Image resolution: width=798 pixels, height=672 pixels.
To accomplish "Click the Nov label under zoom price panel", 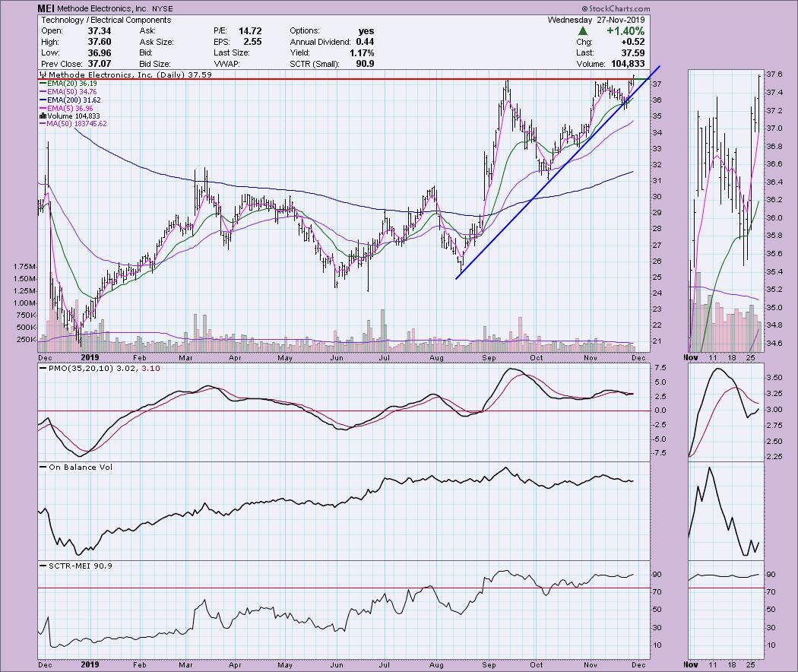I will [691, 358].
